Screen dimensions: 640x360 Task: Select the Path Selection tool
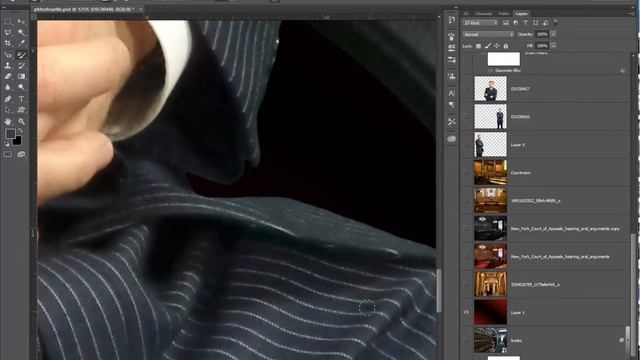pos(8,110)
